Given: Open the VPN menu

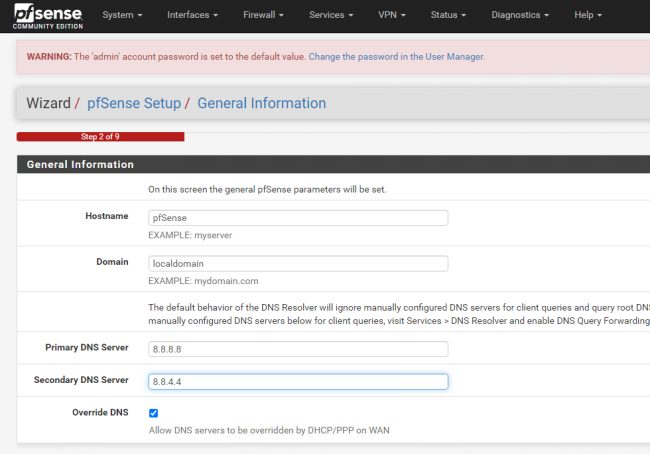Looking at the screenshot, I should (x=392, y=15).
